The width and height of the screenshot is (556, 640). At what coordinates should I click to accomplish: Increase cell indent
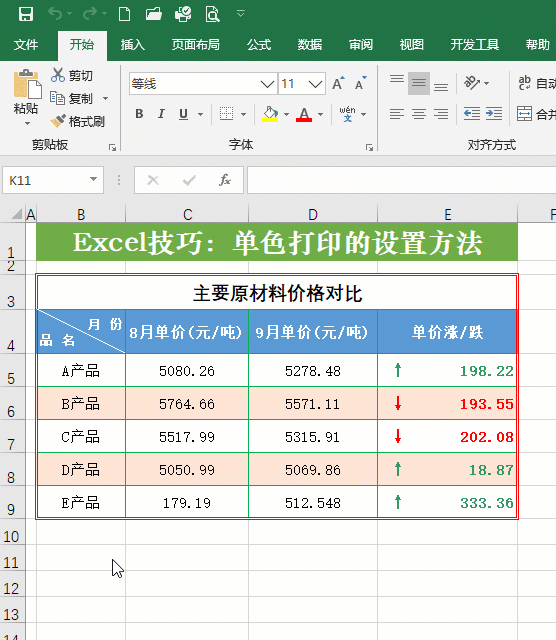point(494,114)
